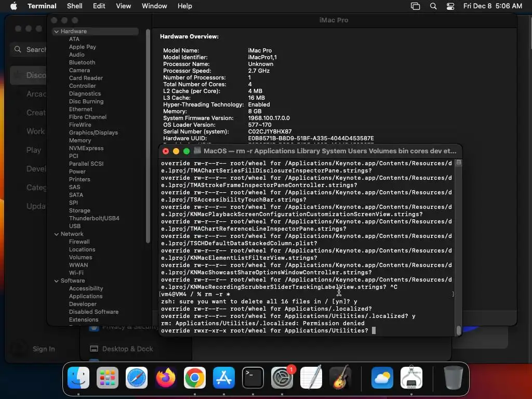Select ATA in the Hardware list

click(74, 39)
